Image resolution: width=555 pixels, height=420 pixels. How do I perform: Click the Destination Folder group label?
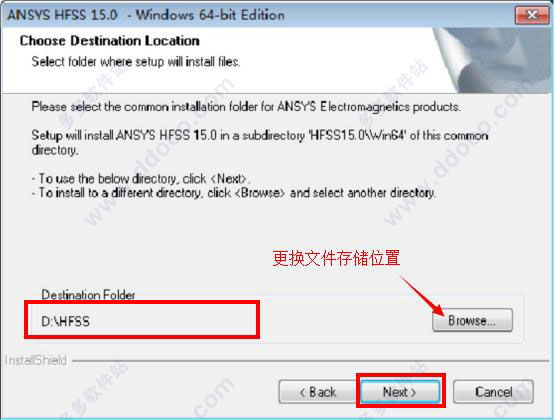pyautogui.click(x=88, y=295)
